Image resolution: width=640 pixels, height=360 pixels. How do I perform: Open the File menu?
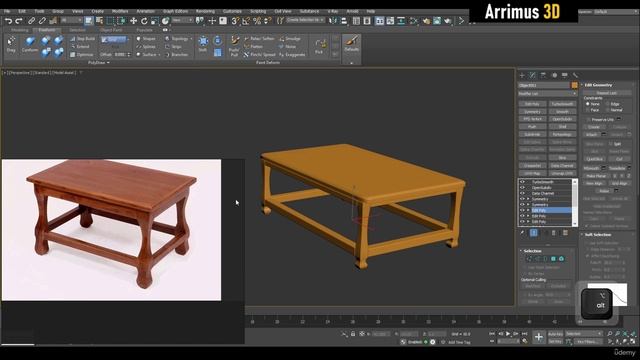[7, 11]
